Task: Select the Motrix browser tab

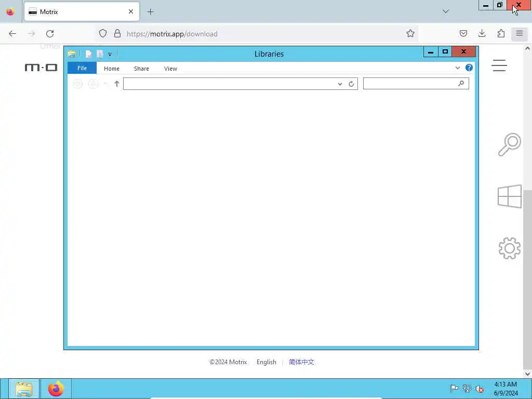Action: [x=82, y=12]
